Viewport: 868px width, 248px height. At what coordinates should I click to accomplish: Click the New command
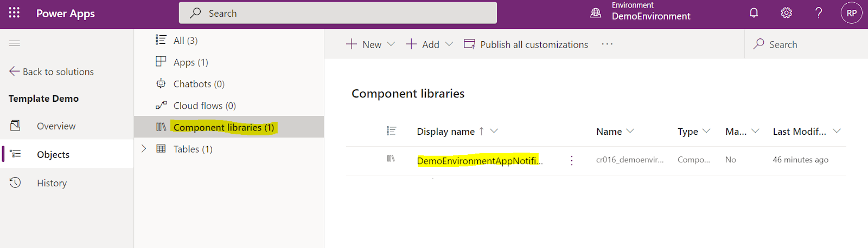pos(364,44)
